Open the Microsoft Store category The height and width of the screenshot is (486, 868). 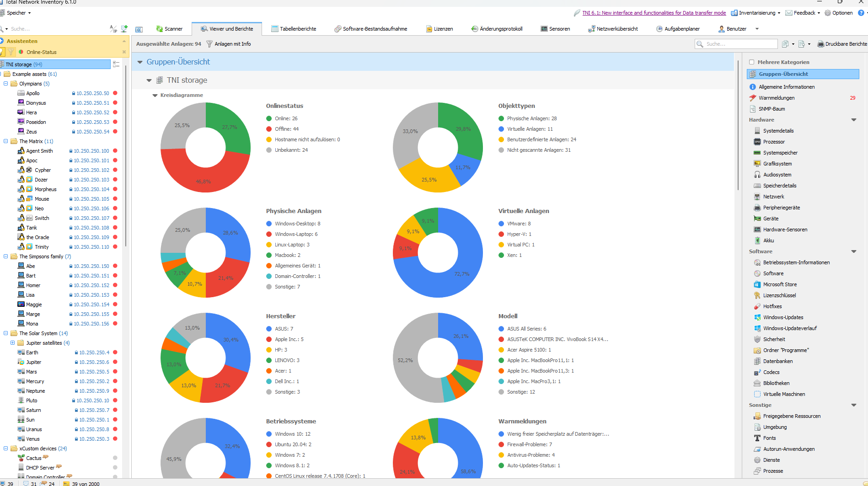780,284
